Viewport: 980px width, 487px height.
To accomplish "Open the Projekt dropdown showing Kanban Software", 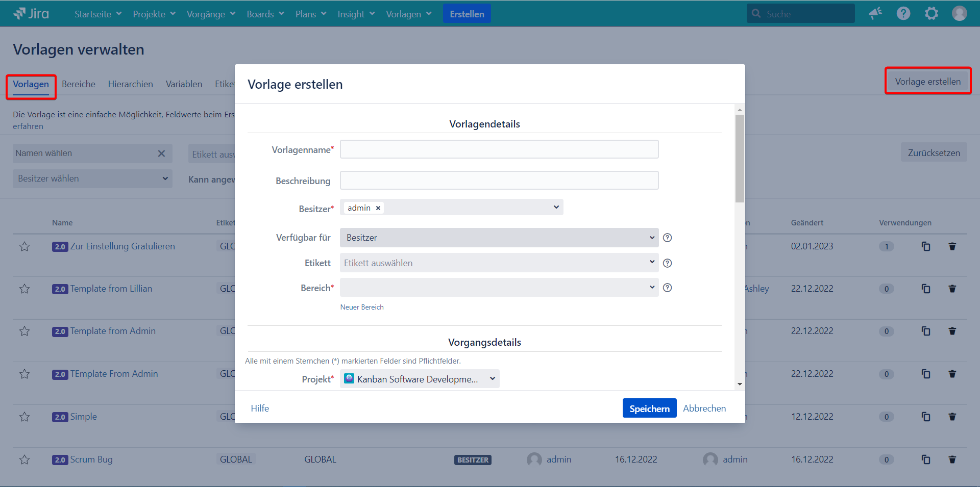I will [x=420, y=379].
